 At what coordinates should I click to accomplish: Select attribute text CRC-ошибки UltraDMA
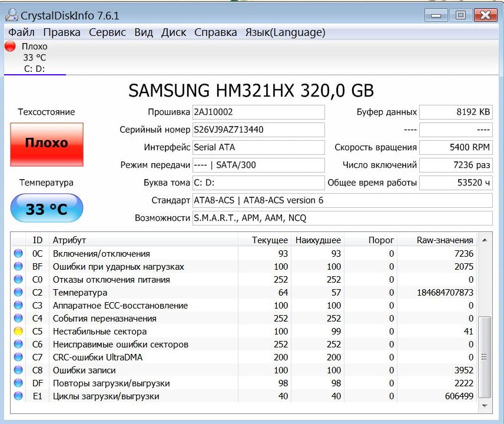click(x=97, y=357)
